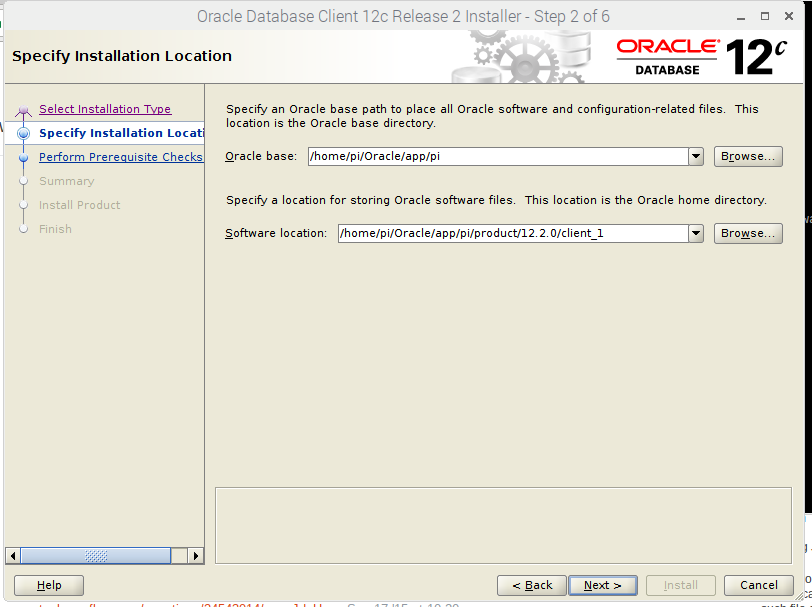
Task: Browse for the Oracle base directory
Action: coord(748,156)
